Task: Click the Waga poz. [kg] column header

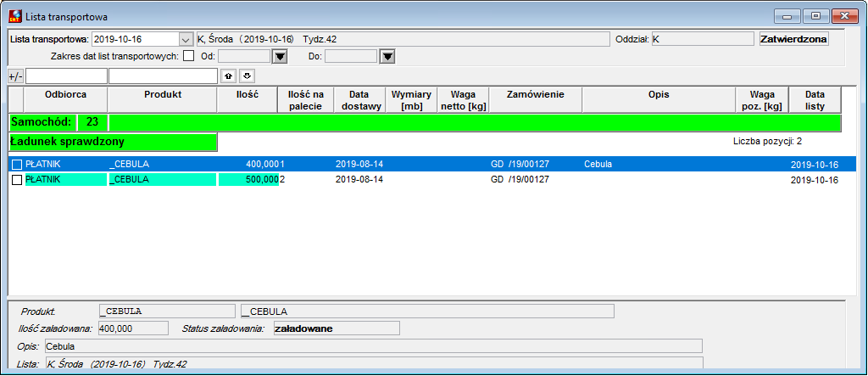Action: click(762, 100)
